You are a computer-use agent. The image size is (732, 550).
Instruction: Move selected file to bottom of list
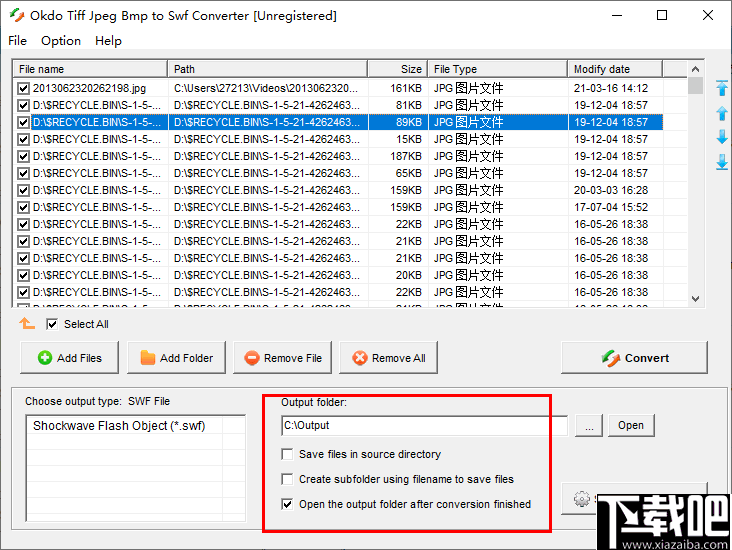pyautogui.click(x=722, y=162)
